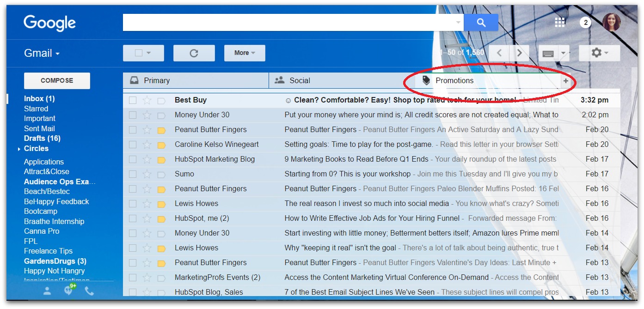Open the settings gear menu
644x309 pixels.
click(x=600, y=53)
